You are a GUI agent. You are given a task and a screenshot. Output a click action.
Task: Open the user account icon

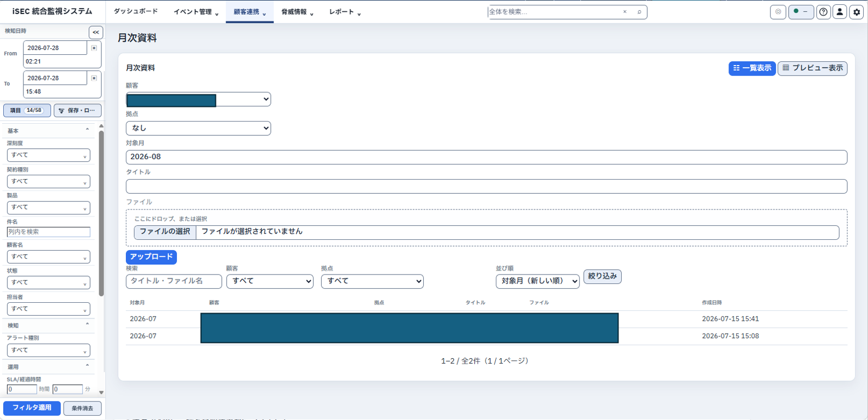point(840,12)
